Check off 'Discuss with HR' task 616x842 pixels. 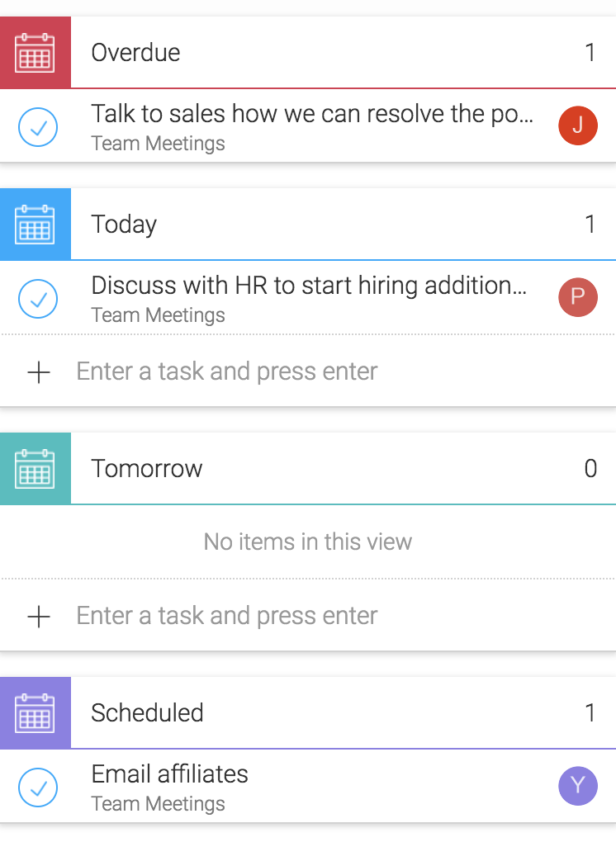point(38,299)
